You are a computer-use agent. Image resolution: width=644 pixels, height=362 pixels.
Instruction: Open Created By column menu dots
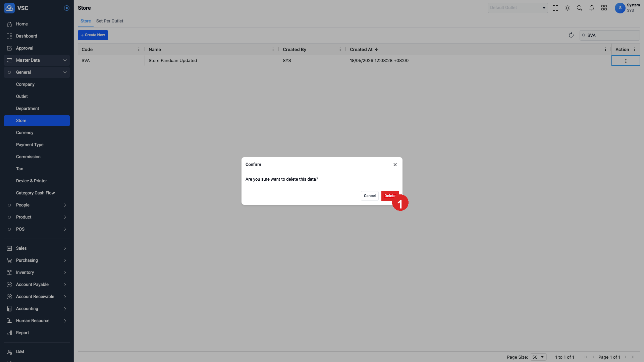(x=340, y=49)
